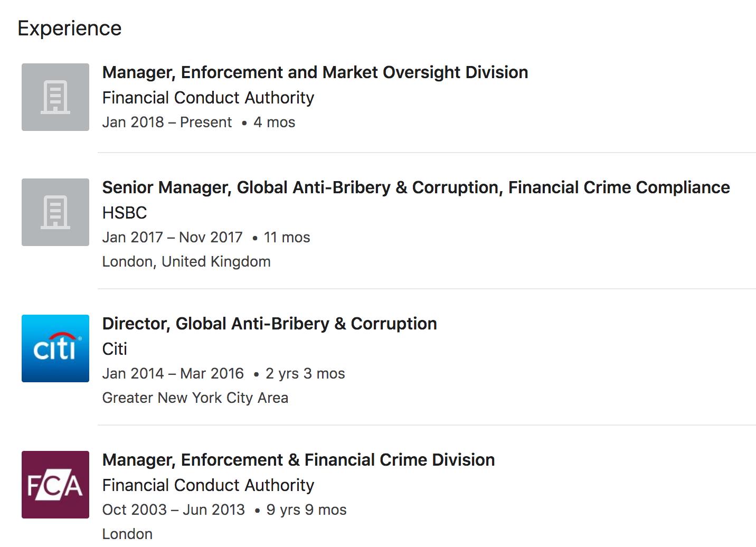Click Financial Conduct Authority under Financial Crime role

209,485
